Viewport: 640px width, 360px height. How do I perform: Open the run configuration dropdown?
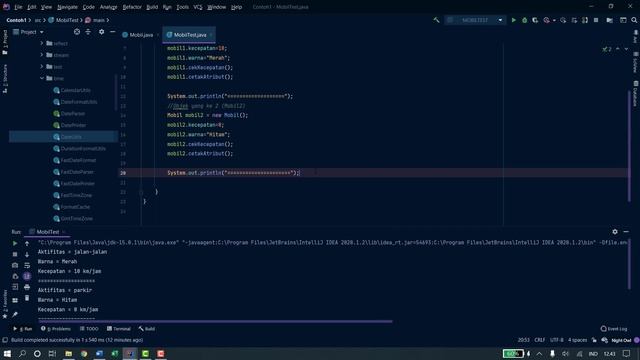(475, 20)
